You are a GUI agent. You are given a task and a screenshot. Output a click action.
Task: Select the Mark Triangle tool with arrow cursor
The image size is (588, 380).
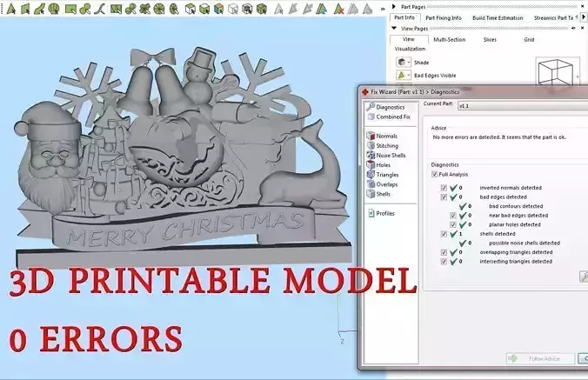(x=10, y=9)
